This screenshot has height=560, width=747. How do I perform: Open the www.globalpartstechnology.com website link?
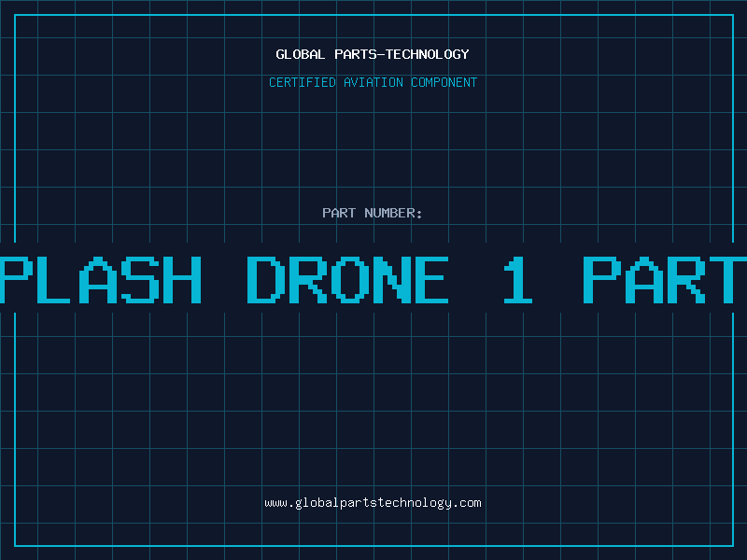[x=373, y=503]
